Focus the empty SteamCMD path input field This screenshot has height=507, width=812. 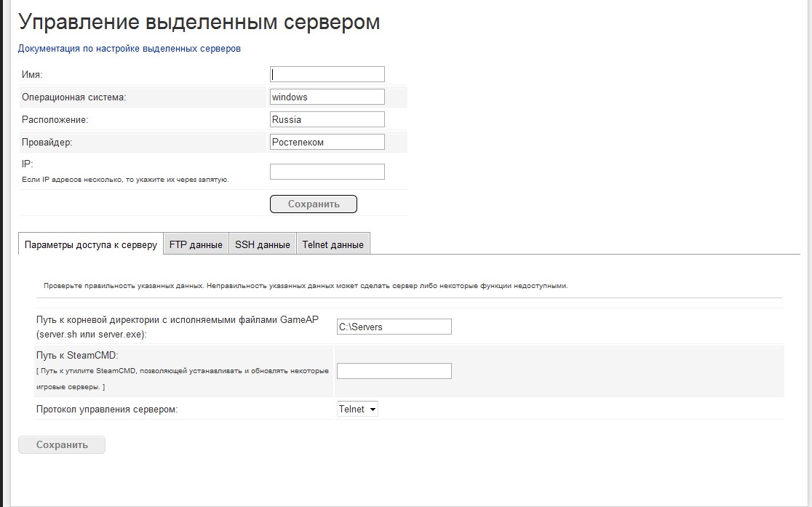coord(394,371)
